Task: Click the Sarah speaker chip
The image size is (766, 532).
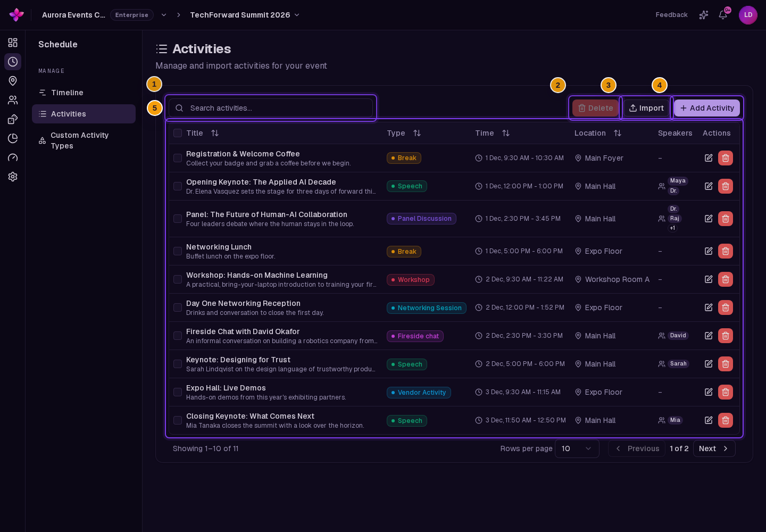Action: pos(678,364)
